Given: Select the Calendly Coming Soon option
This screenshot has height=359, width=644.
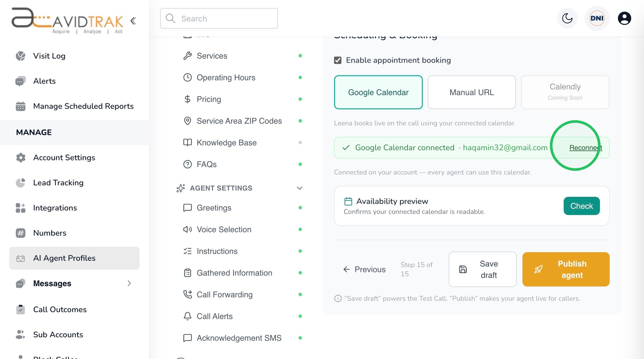Looking at the screenshot, I should tap(565, 92).
